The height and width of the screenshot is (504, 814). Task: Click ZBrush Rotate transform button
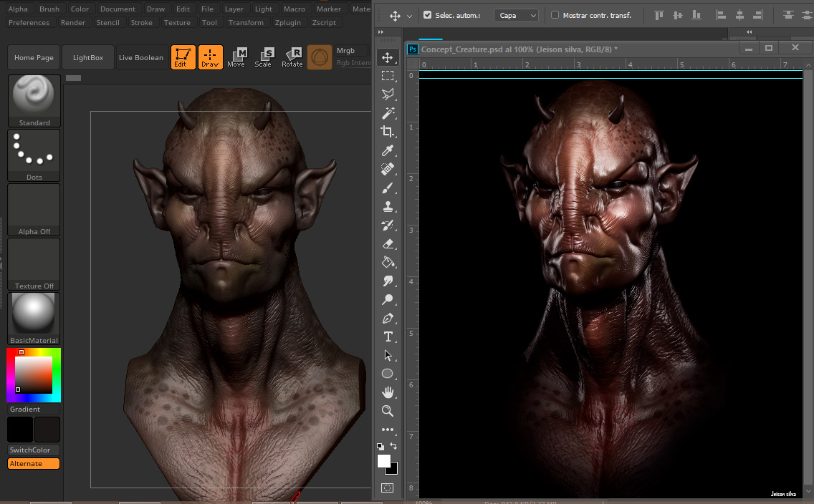(x=292, y=57)
